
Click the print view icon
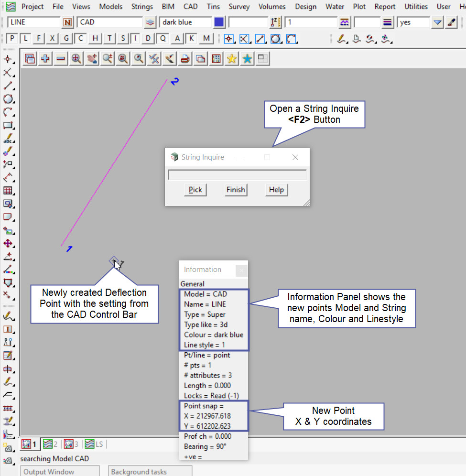[x=185, y=59]
